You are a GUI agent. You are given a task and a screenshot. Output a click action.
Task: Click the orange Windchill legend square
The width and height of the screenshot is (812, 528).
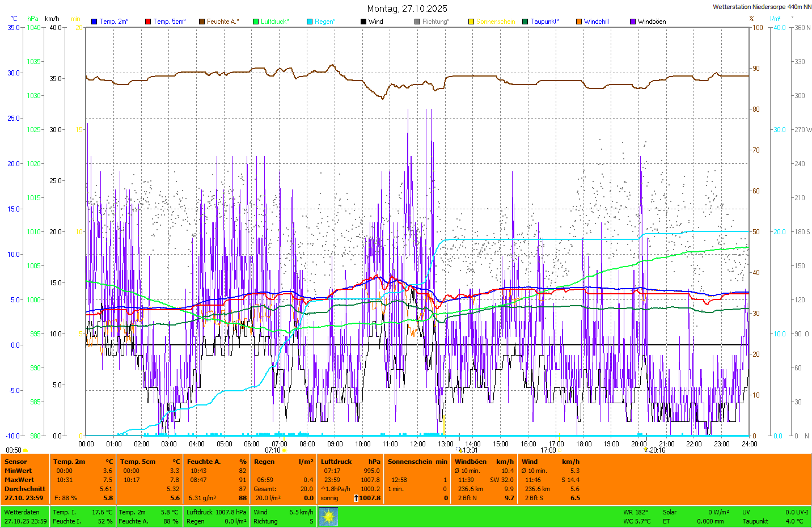click(579, 22)
